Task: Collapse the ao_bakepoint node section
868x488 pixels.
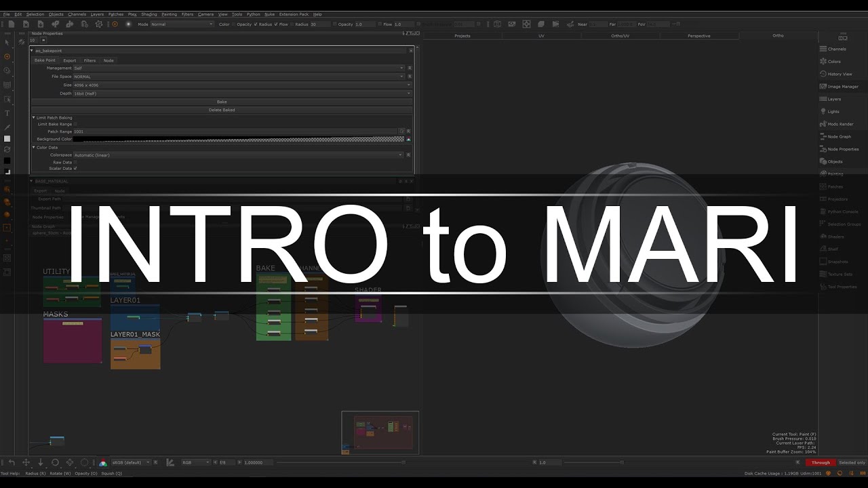Action: (x=32, y=51)
